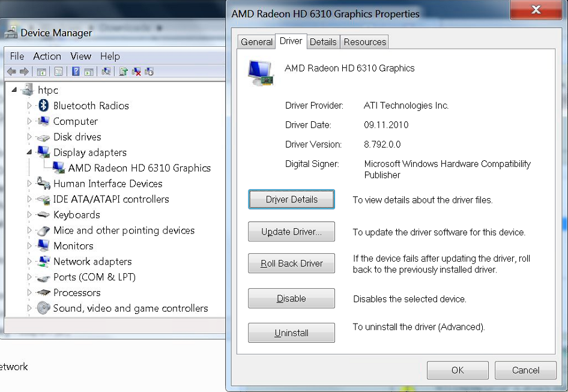The image size is (568, 392).
Task: Open the Action menu
Action: [47, 56]
